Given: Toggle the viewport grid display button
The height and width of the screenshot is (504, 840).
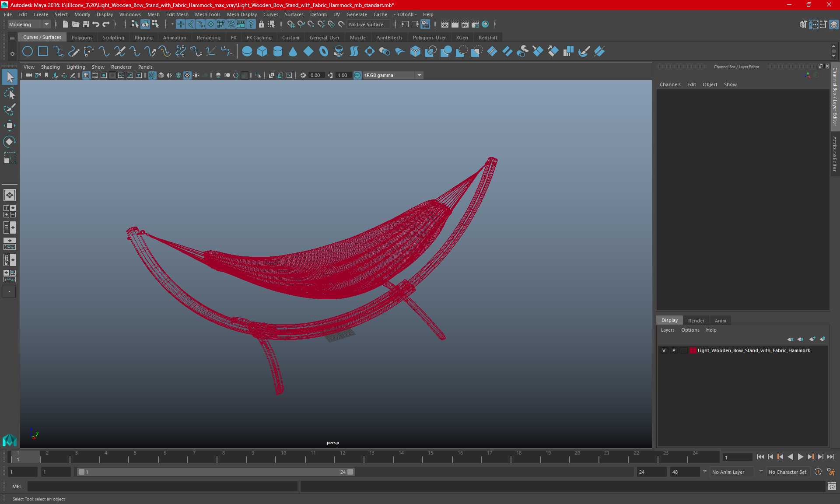Looking at the screenshot, I should [x=86, y=75].
